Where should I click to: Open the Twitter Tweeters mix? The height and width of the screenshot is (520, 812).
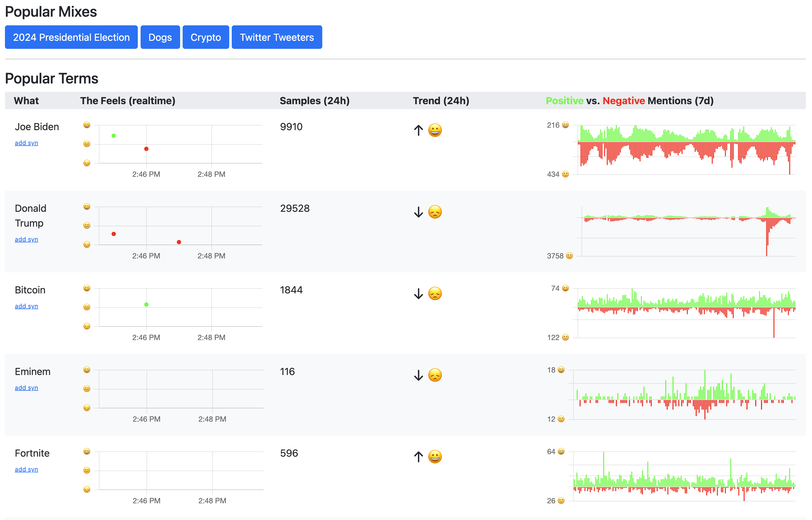pyautogui.click(x=277, y=37)
